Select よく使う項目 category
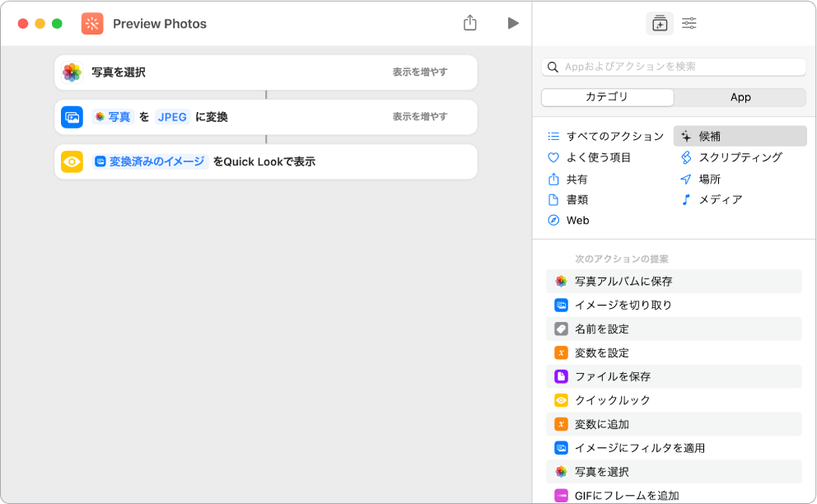The image size is (817, 504). [590, 157]
